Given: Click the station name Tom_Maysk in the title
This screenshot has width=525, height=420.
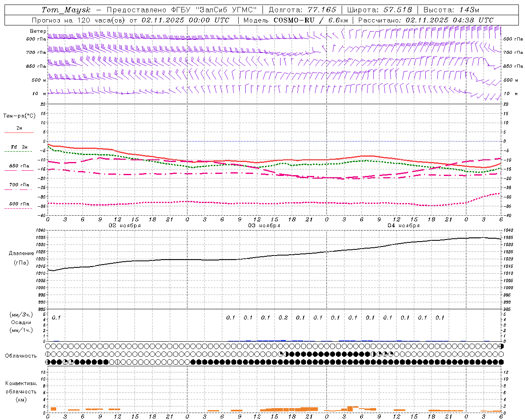Looking at the screenshot, I should tap(66, 10).
